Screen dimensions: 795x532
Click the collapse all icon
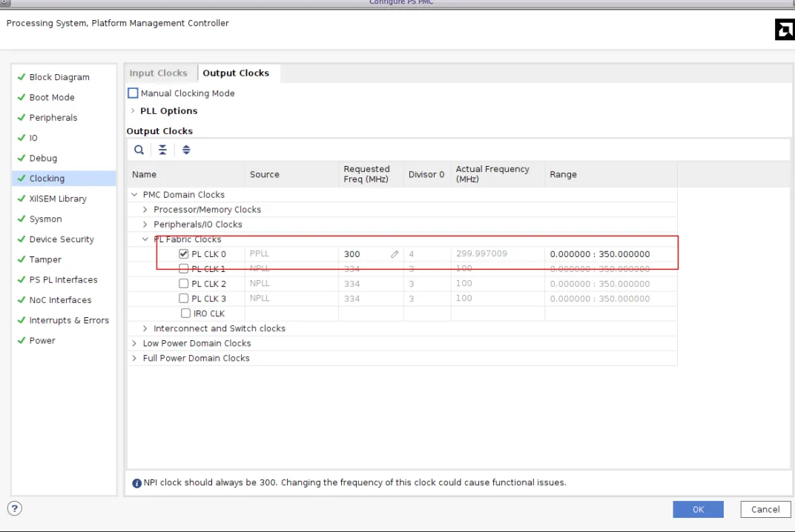click(162, 150)
